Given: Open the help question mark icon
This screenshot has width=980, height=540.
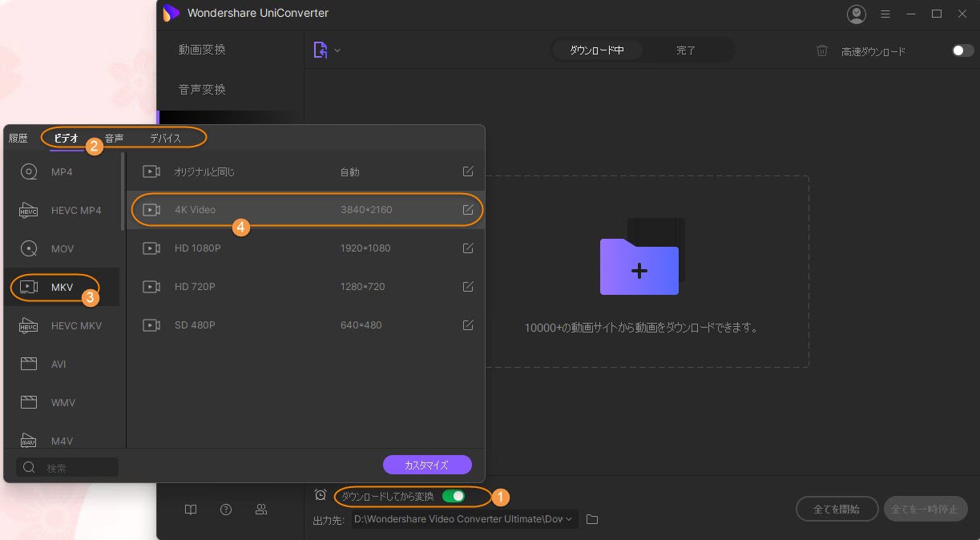Looking at the screenshot, I should pos(226,510).
